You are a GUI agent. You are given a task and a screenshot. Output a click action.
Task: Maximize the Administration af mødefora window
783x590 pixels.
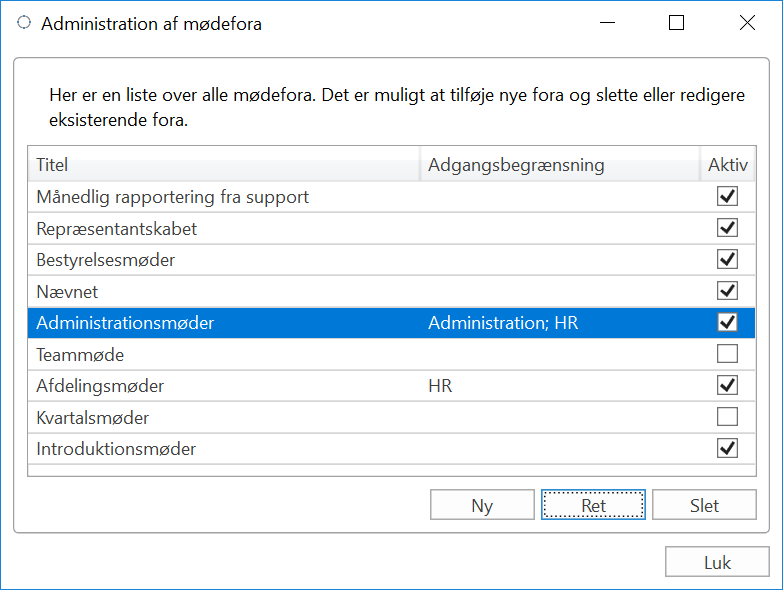[676, 23]
